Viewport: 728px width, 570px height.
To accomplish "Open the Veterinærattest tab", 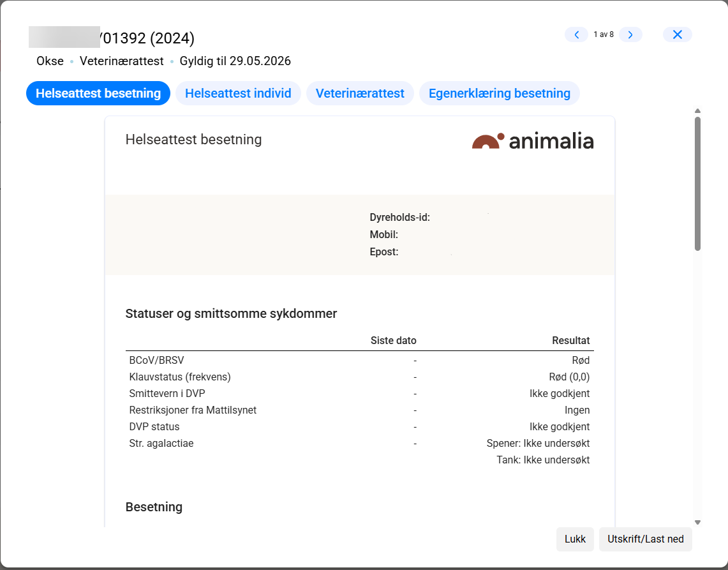I will pyautogui.click(x=360, y=93).
